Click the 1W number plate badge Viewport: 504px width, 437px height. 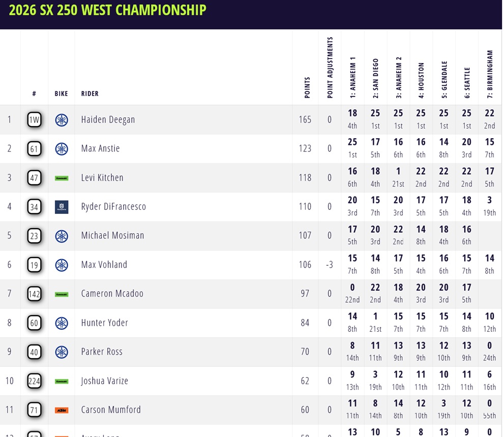(x=35, y=120)
